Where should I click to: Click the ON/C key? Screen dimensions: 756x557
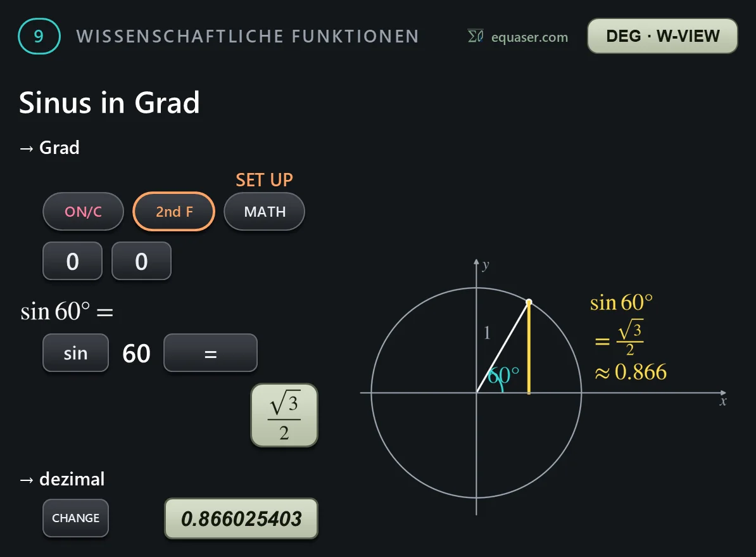pyautogui.click(x=83, y=212)
